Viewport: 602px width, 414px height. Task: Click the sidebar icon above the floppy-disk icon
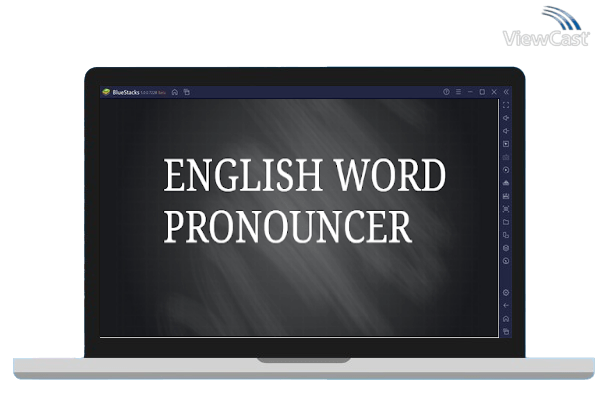click(x=506, y=183)
